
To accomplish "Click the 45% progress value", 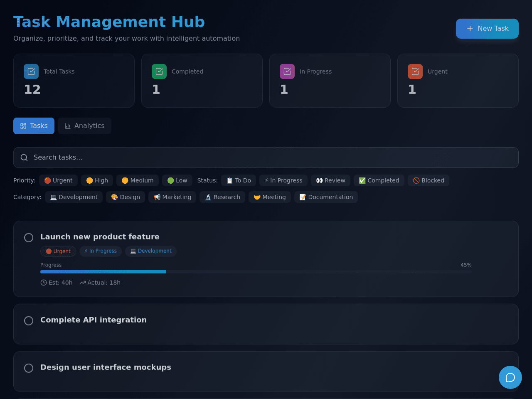I will click(466, 265).
